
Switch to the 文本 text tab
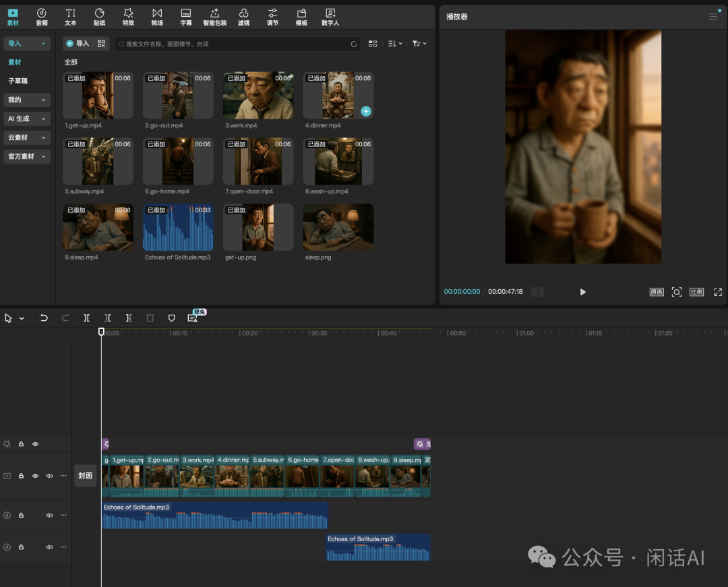(x=71, y=17)
